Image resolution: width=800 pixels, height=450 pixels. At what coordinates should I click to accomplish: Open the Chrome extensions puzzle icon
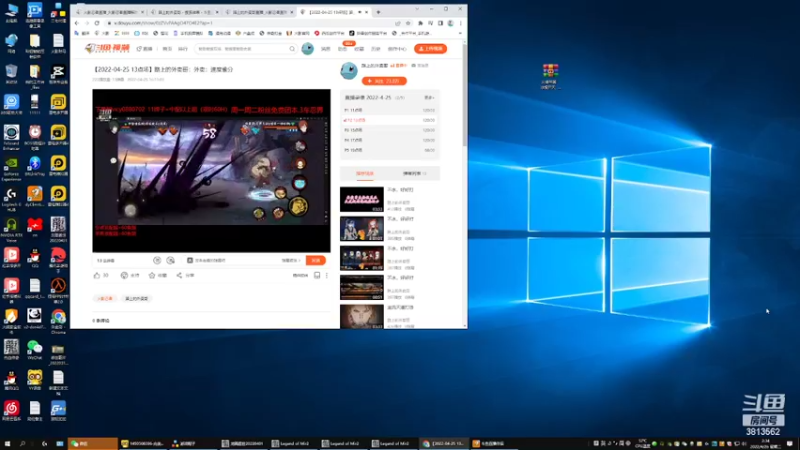[420, 23]
